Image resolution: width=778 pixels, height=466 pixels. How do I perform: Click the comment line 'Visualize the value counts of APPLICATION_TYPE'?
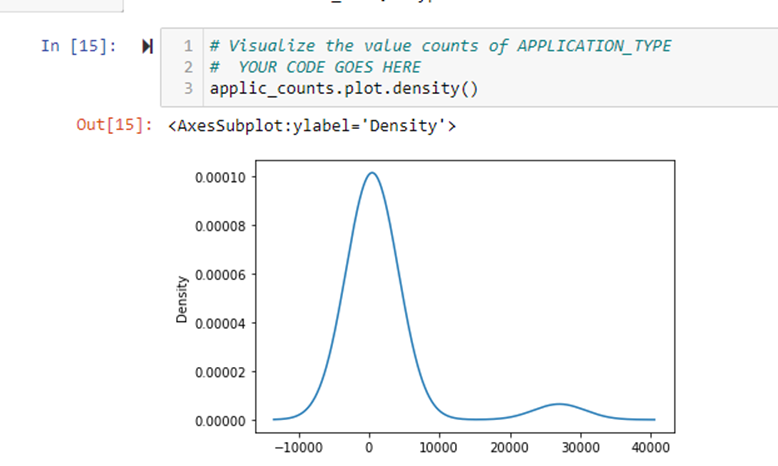click(440, 46)
